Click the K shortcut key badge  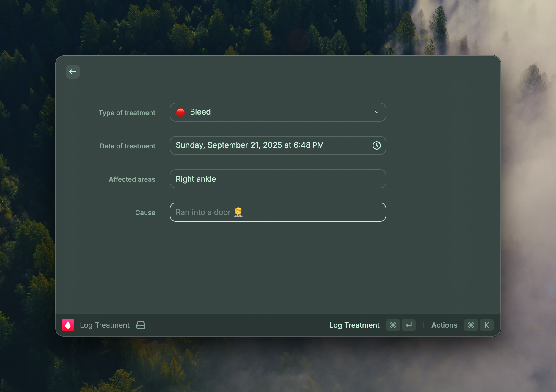click(x=486, y=325)
